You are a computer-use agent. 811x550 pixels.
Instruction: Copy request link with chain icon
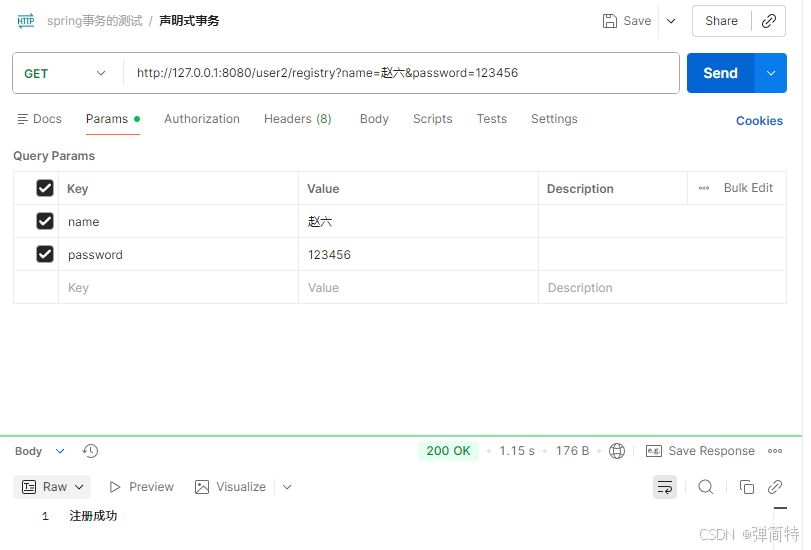(x=769, y=21)
